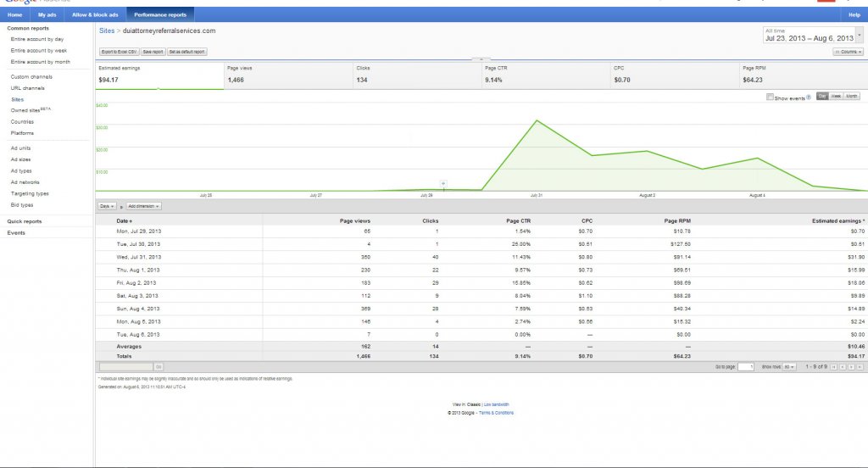The height and width of the screenshot is (468, 868).
Task: Open Entire account by month report
Action: tap(41, 62)
